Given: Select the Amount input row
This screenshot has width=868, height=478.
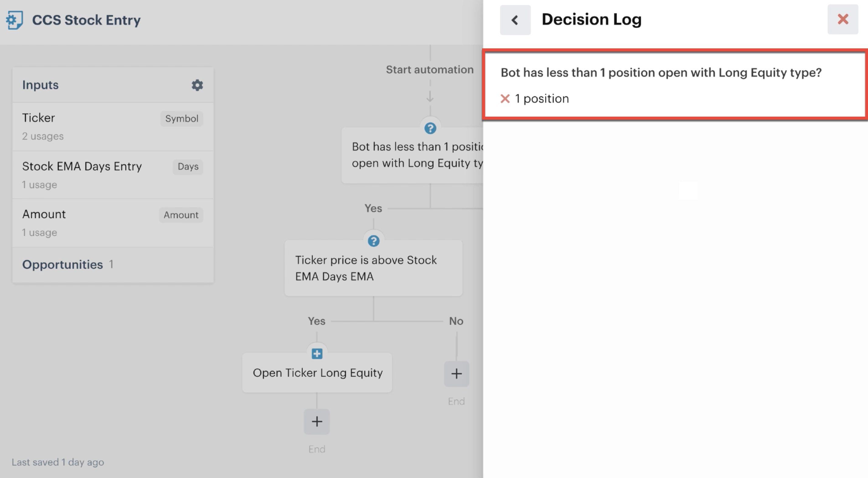Looking at the screenshot, I should point(113,223).
